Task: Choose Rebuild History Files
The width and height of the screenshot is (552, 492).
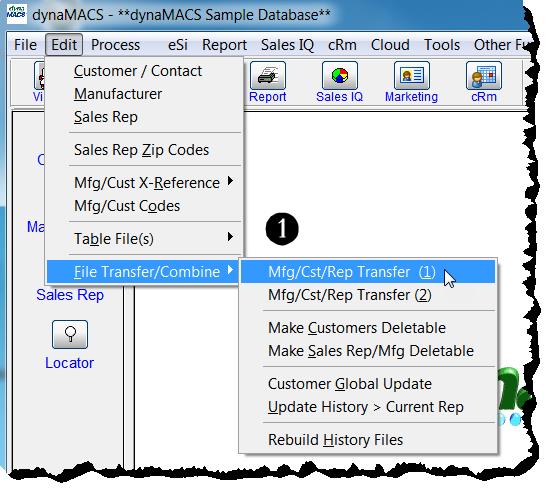Action: pos(368,440)
